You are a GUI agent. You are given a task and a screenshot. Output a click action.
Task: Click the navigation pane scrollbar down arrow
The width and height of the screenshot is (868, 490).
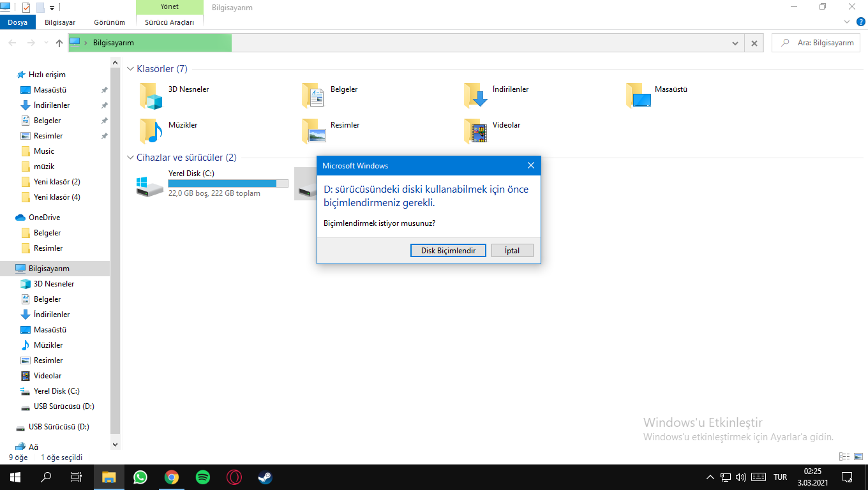[x=116, y=445]
